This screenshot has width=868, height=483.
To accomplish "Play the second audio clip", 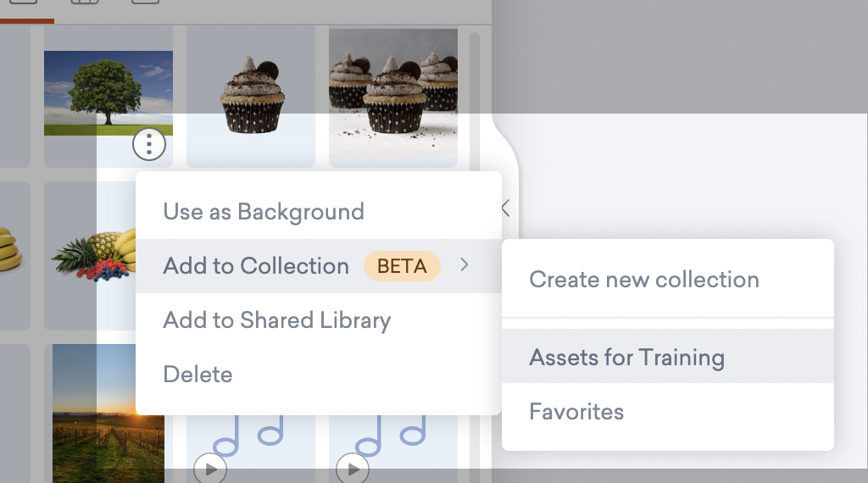I will click(x=352, y=469).
